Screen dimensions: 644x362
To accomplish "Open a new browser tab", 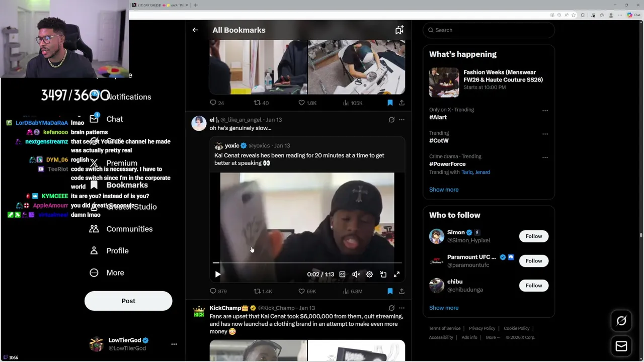I will pos(196,5).
